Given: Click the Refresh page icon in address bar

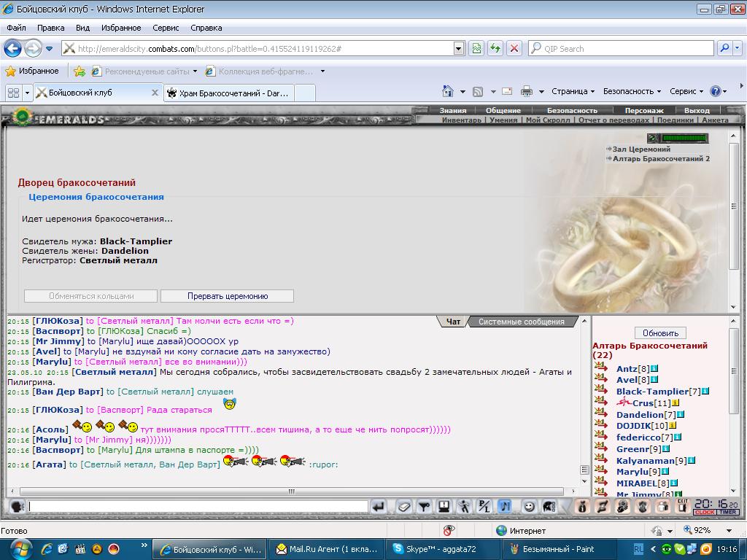Looking at the screenshot, I should pyautogui.click(x=495, y=48).
